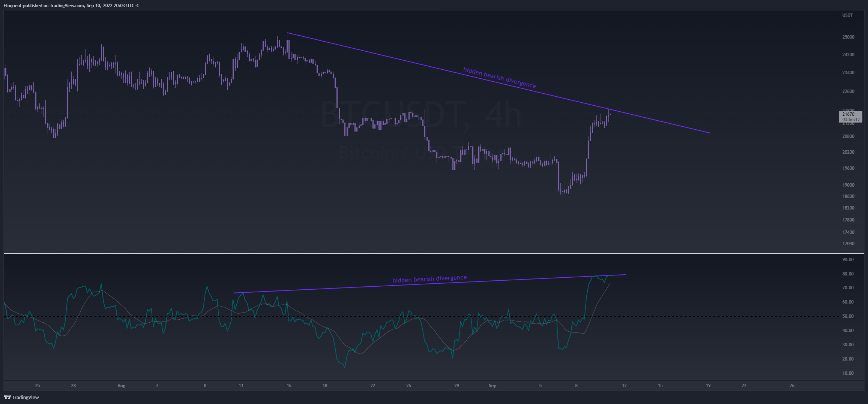Image resolution: width=868 pixels, height=404 pixels.
Task: Click the 70.00 RSI axis label
Action: 848,288
